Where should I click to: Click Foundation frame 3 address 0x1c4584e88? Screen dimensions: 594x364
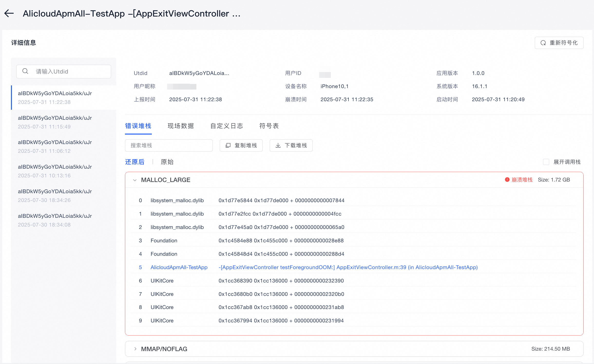point(235,240)
